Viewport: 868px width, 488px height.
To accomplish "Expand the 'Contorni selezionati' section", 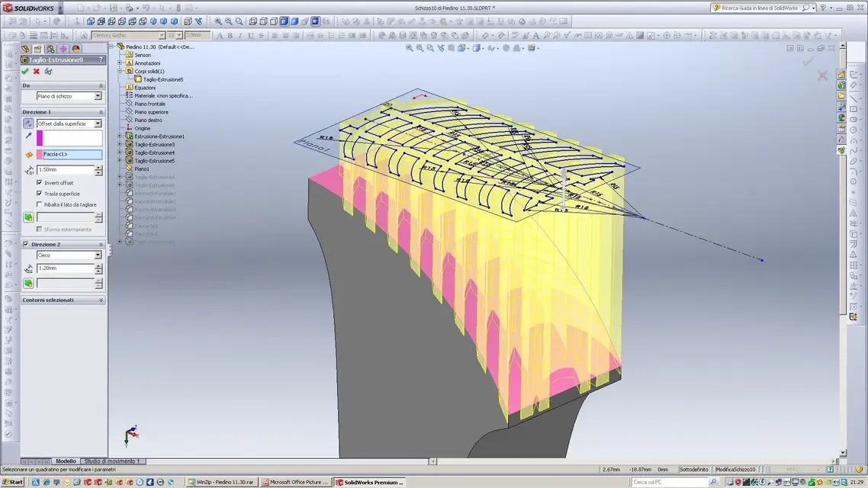I will pos(101,300).
